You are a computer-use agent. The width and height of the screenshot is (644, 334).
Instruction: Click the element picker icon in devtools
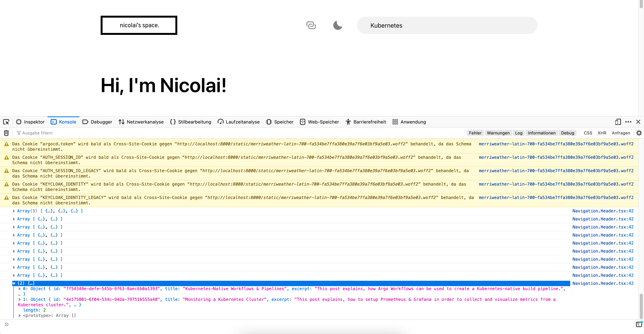coord(6,122)
